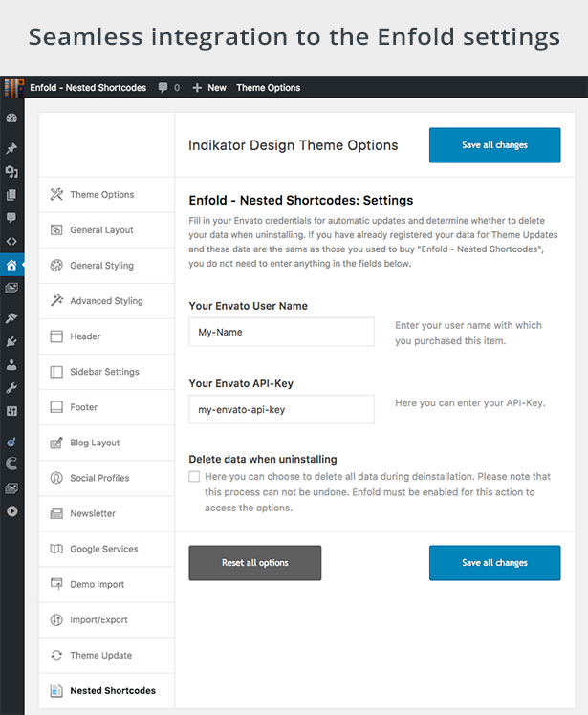Open Plugins plug icon
Viewport: 588px width, 715px height.
tap(11, 341)
